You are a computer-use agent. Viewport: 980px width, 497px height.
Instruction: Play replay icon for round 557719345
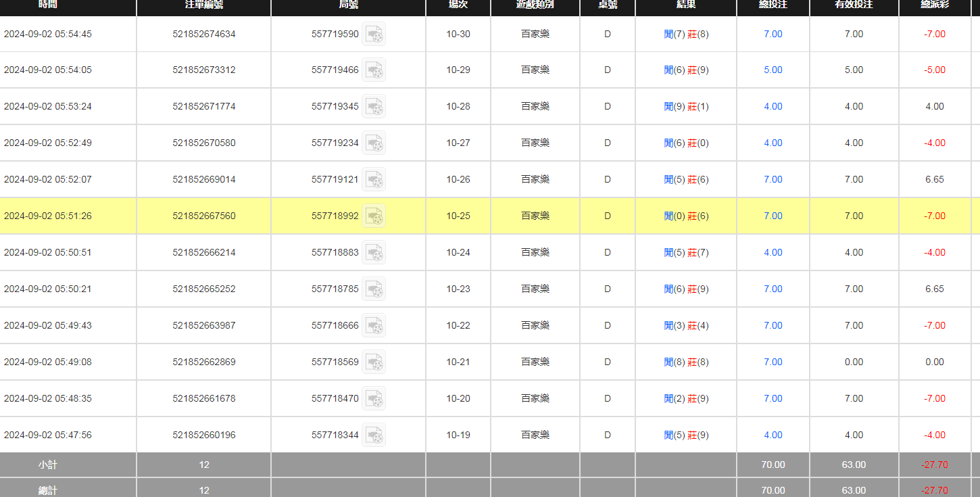(x=374, y=107)
